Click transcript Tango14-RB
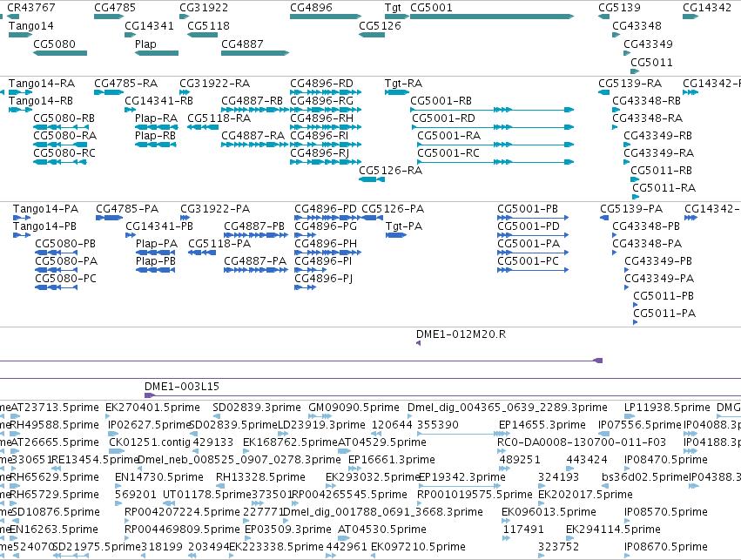This screenshot has width=741, height=560. (x=20, y=110)
